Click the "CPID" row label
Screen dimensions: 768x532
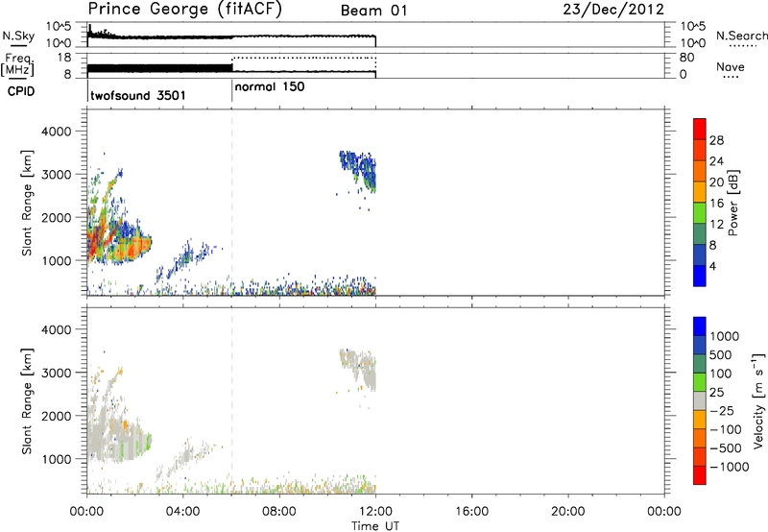21,91
